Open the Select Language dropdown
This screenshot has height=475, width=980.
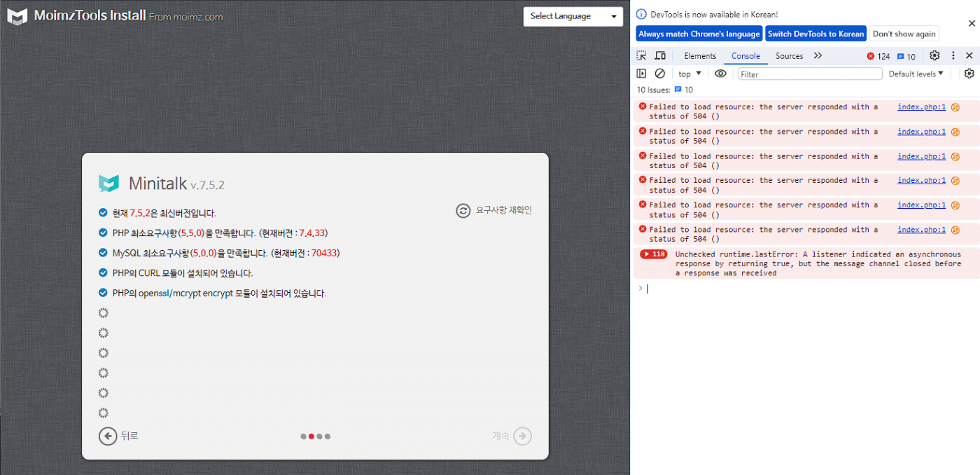click(573, 16)
